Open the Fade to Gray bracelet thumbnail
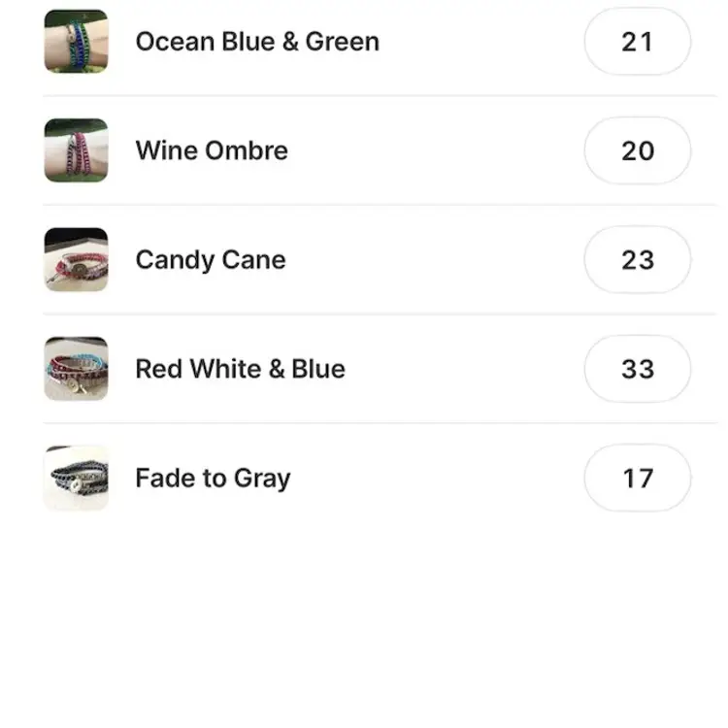 [76, 478]
